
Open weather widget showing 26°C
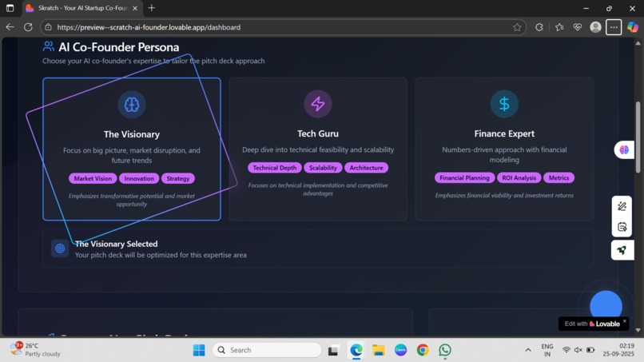click(35, 350)
